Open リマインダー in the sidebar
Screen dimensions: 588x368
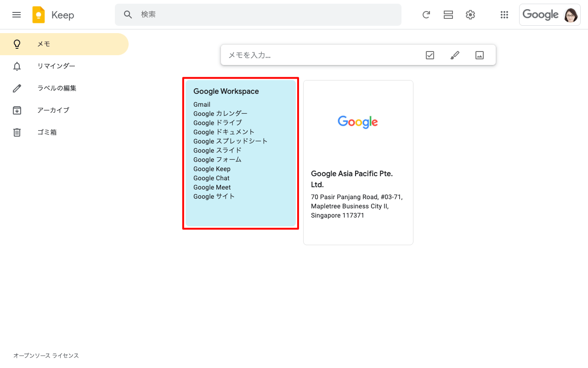[64, 66]
